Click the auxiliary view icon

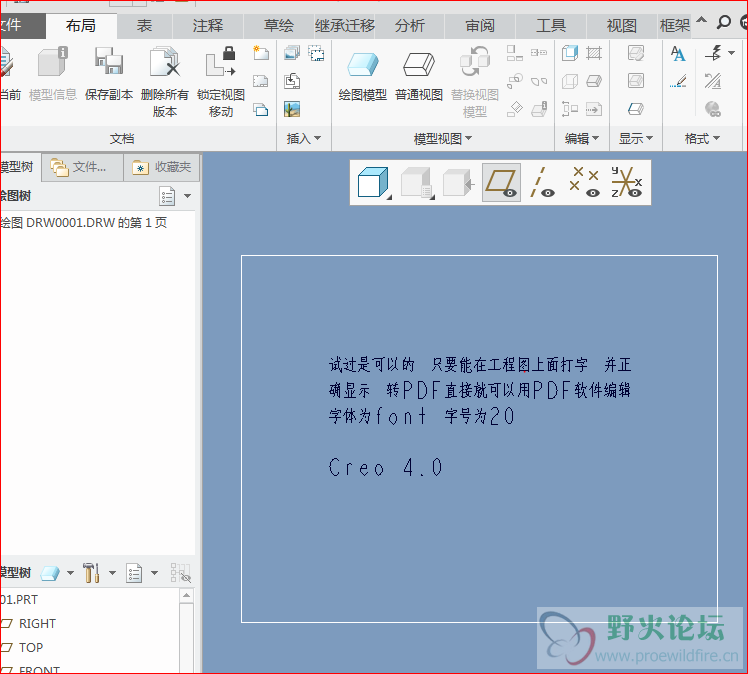(x=514, y=109)
